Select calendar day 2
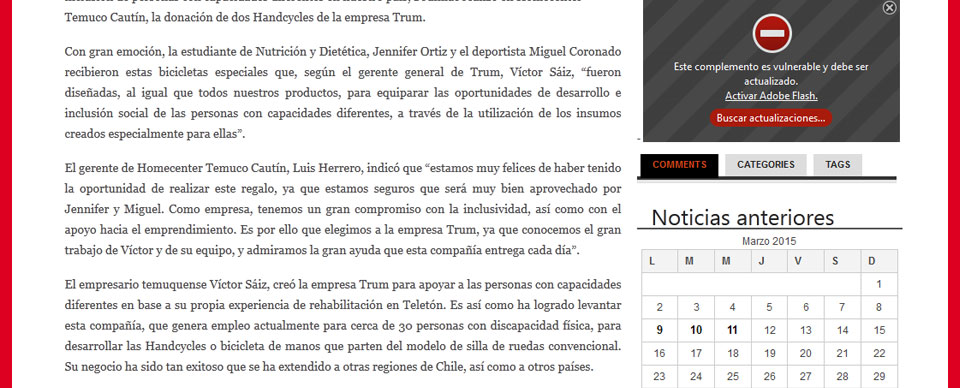This screenshot has width=960, height=388. pyautogui.click(x=659, y=307)
